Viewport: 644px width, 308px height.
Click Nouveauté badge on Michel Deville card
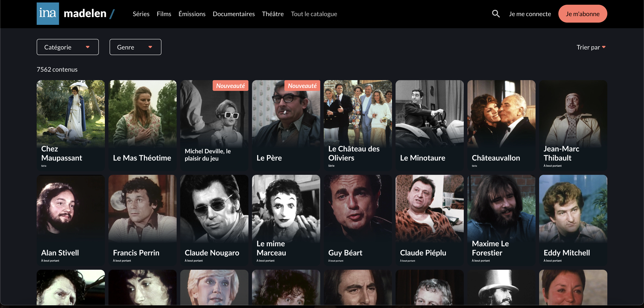tap(231, 86)
